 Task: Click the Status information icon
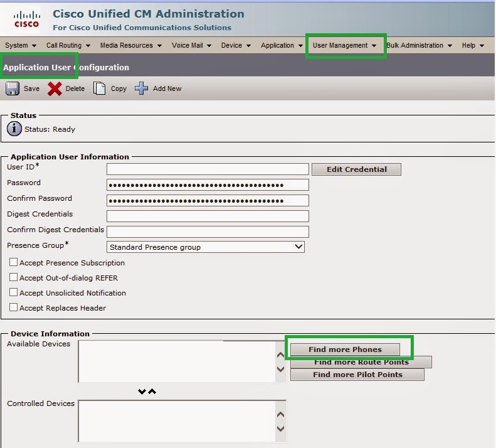point(14,129)
